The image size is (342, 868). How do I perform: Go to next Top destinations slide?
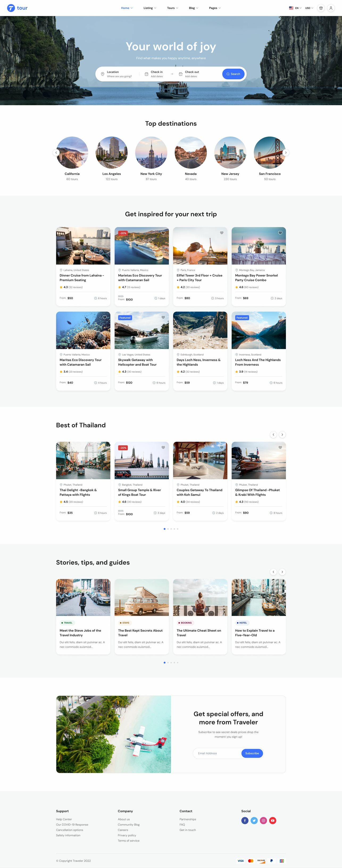click(x=286, y=153)
